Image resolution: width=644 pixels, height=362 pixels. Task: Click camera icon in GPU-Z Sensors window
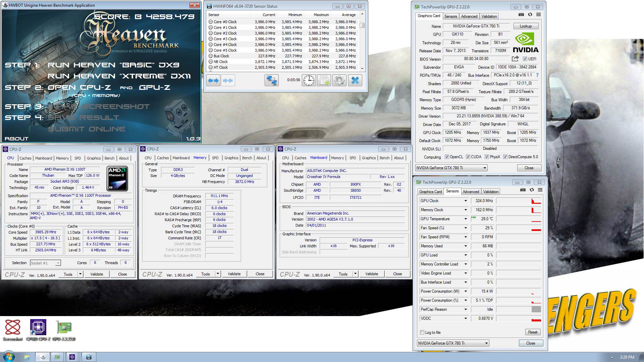523,190
